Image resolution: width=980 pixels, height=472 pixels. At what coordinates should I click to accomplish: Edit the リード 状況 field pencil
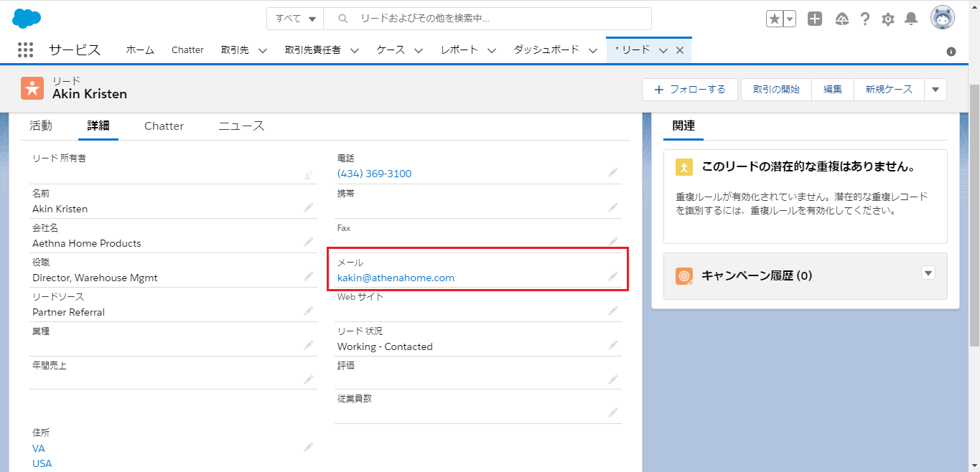613,345
